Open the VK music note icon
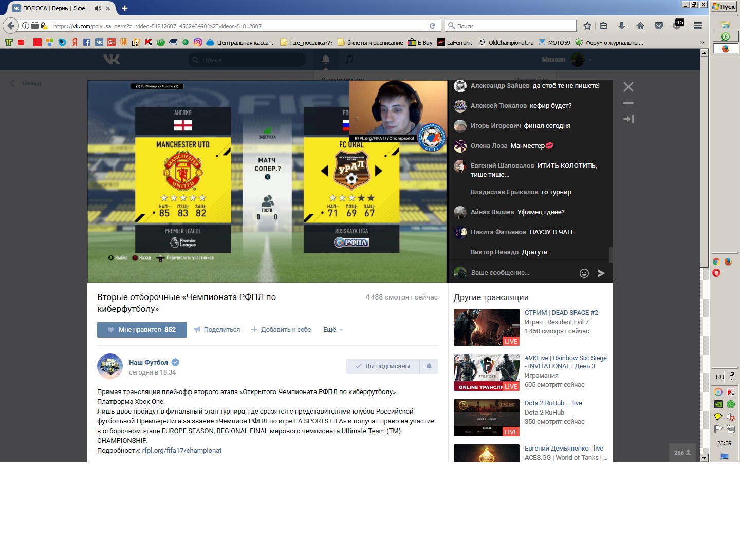The image size is (740, 560). tap(349, 60)
